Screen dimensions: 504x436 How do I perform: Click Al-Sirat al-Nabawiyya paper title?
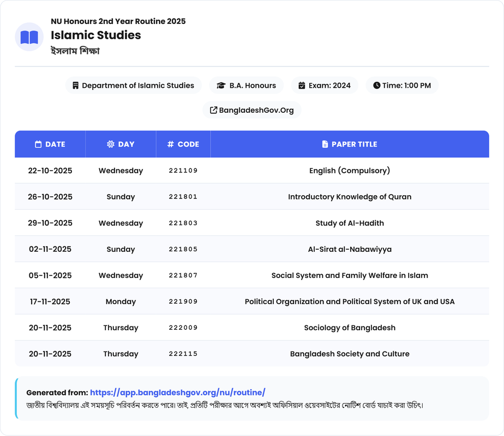(x=350, y=249)
